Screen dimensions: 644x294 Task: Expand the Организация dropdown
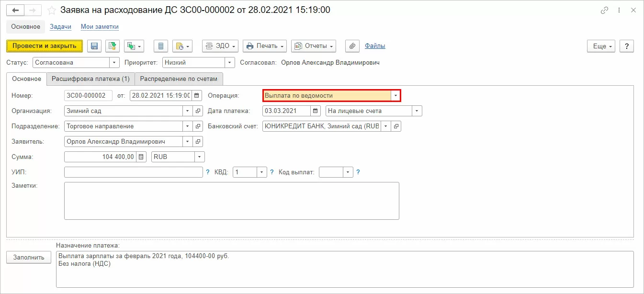tap(187, 111)
